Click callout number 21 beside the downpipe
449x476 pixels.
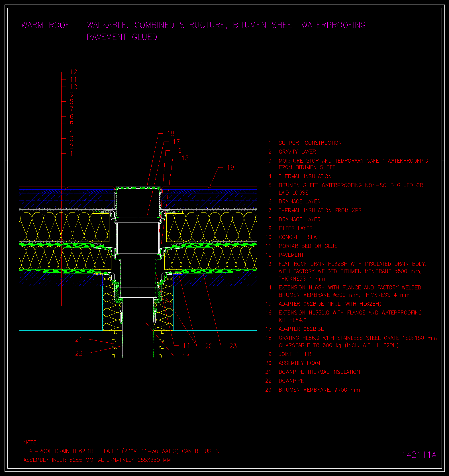pos(79,339)
